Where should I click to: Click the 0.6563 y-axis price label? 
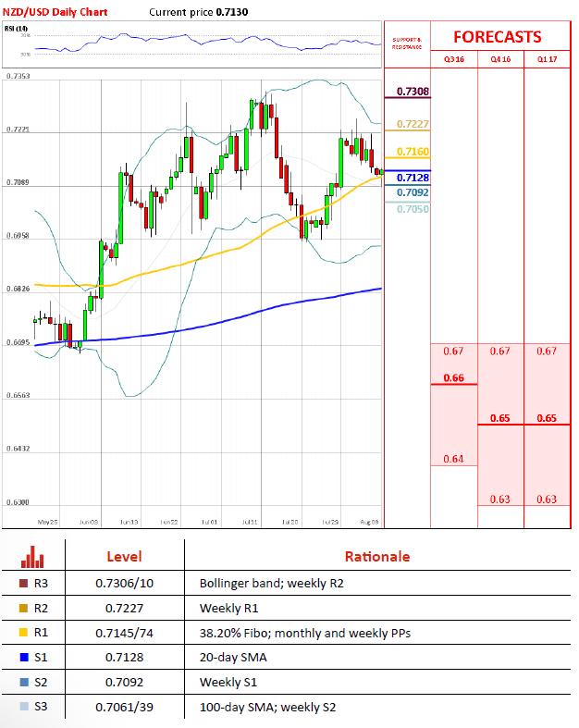18,396
